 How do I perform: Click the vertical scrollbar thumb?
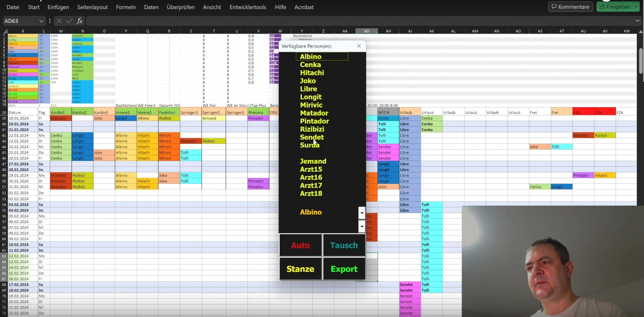(x=641, y=61)
